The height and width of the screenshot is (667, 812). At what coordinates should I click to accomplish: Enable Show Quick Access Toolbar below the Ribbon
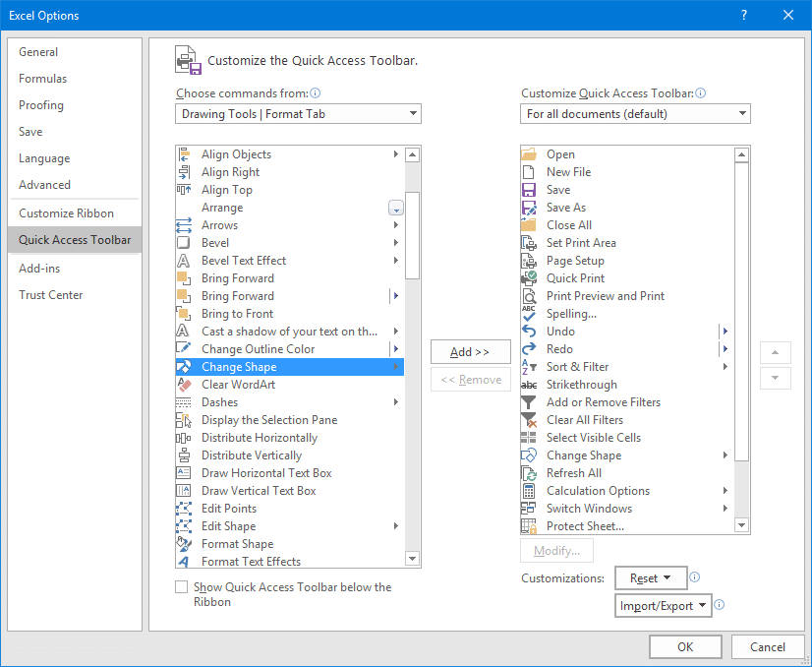pos(181,587)
